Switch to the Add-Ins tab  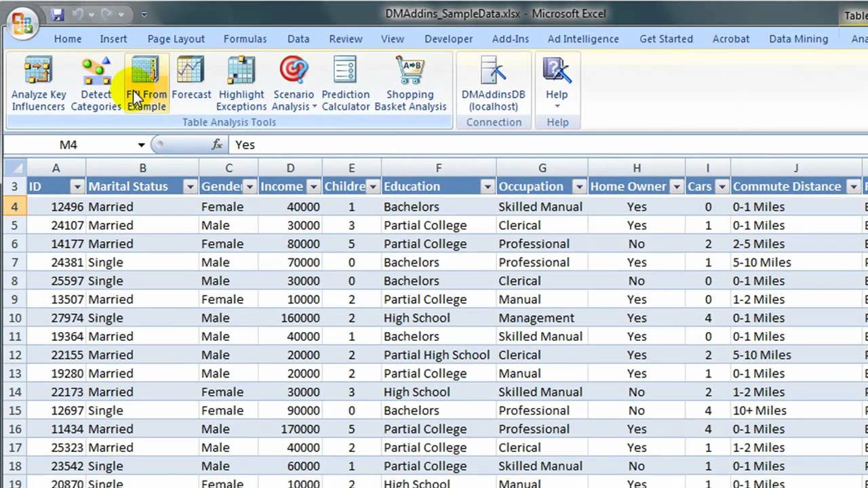click(511, 39)
